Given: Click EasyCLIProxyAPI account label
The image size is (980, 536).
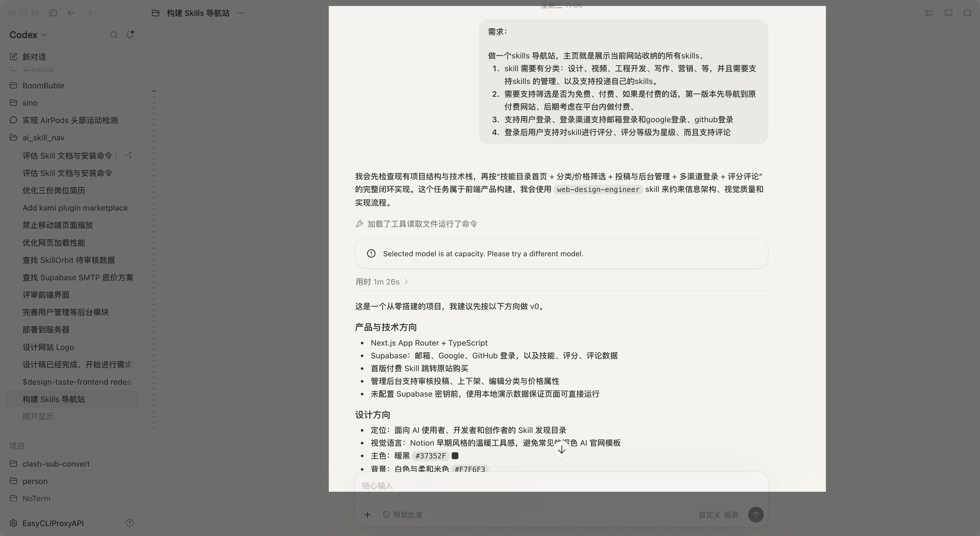Looking at the screenshot, I should click(53, 523).
